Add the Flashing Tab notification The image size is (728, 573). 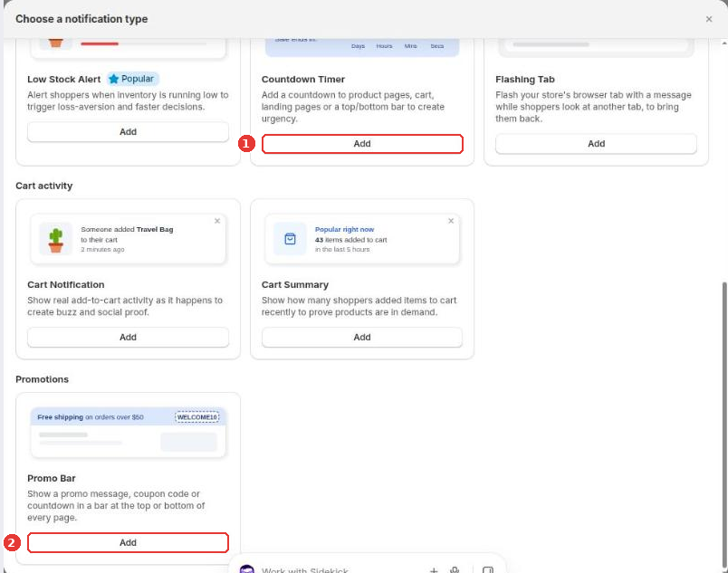tap(596, 144)
